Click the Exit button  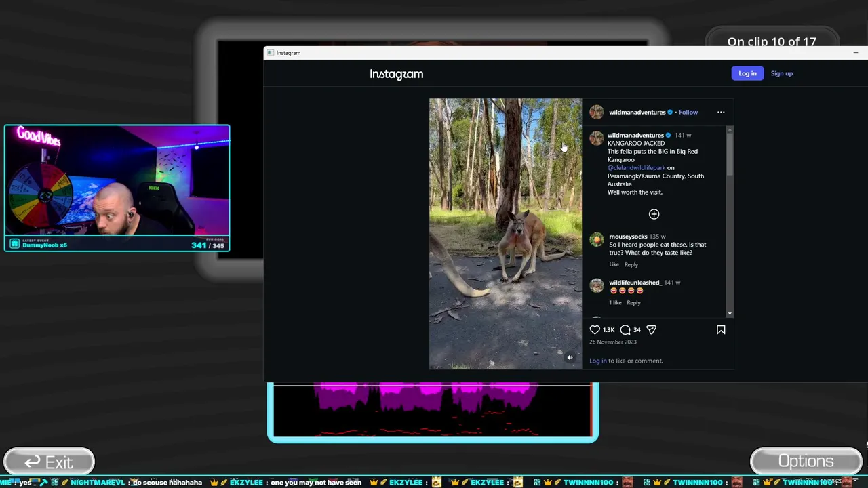pyautogui.click(x=49, y=462)
